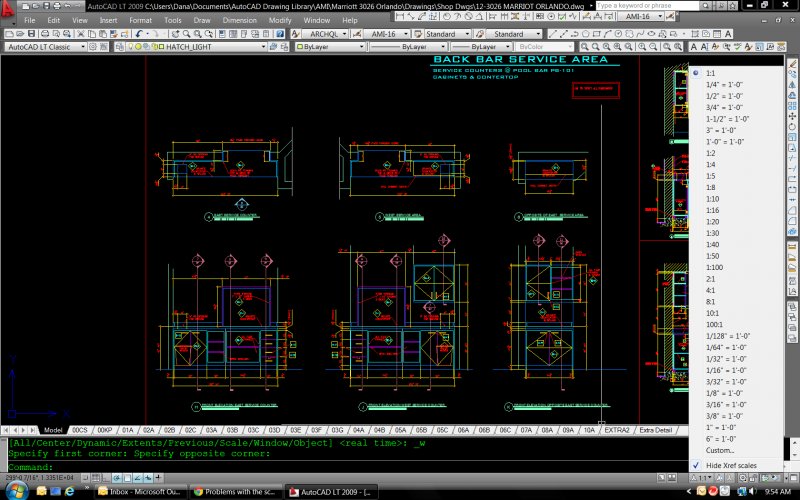
Task: Click in the InfoCenter keyword search field
Action: (647, 6)
